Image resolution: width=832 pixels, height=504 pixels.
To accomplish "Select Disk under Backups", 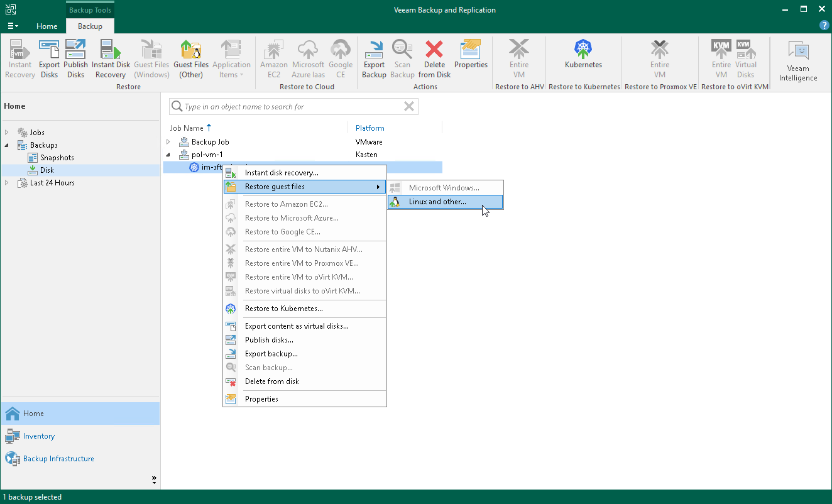I will coord(47,170).
